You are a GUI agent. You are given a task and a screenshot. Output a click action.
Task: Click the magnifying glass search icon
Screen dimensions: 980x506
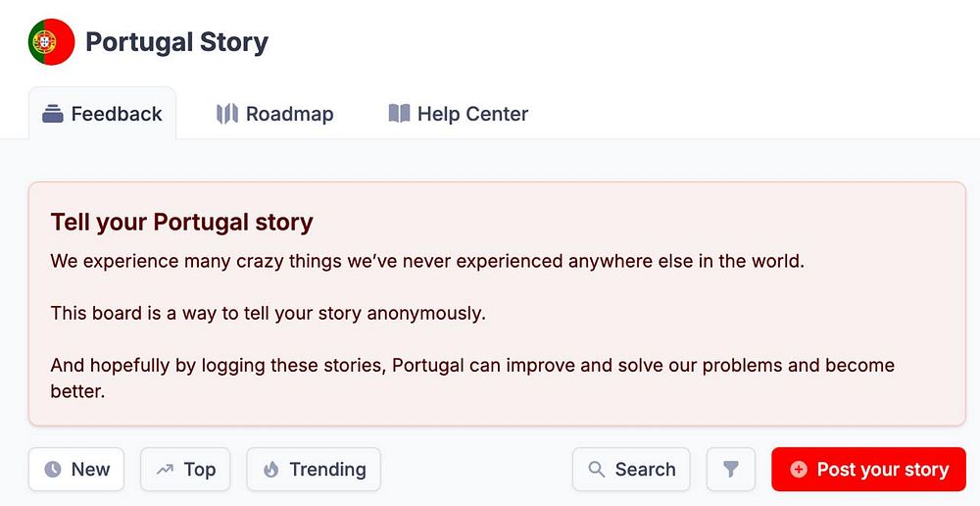[596, 470]
